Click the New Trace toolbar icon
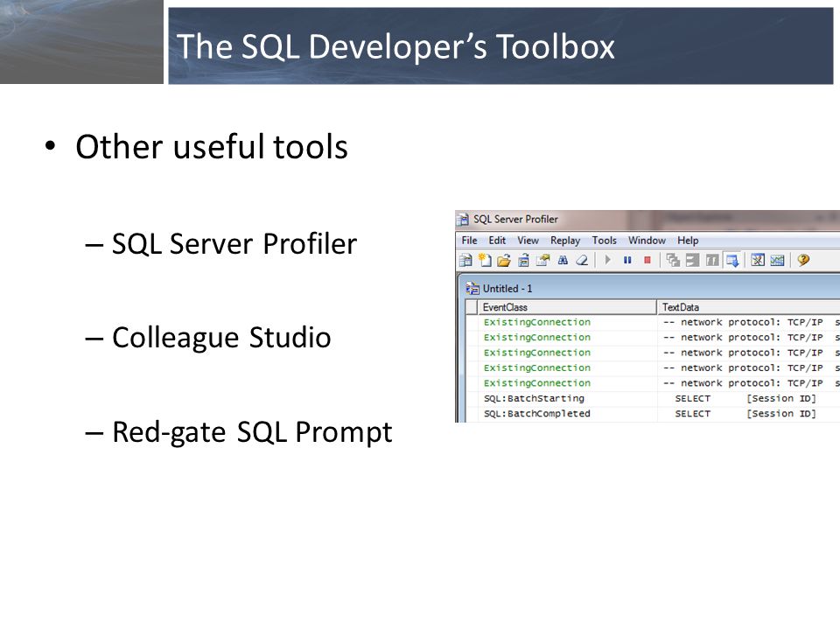The width and height of the screenshot is (840, 630). [465, 261]
